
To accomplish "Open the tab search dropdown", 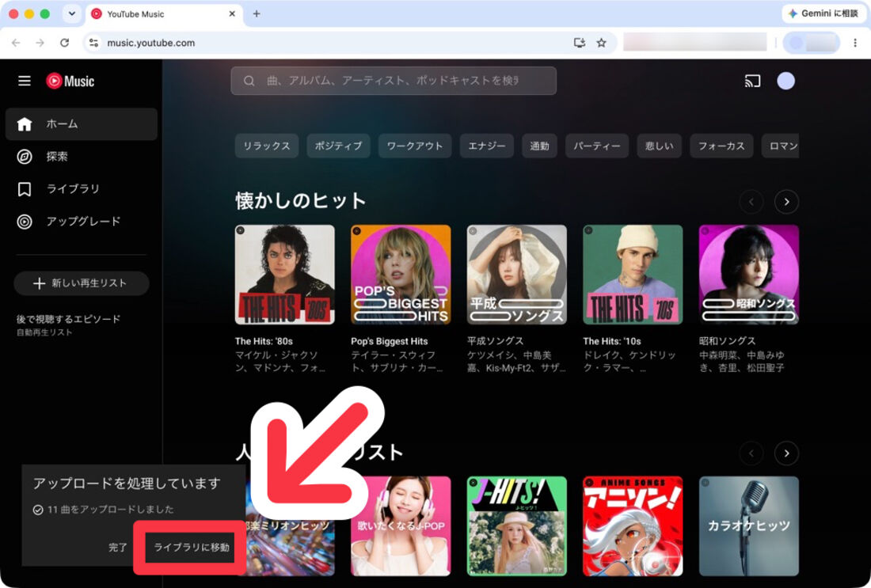I will (71, 14).
